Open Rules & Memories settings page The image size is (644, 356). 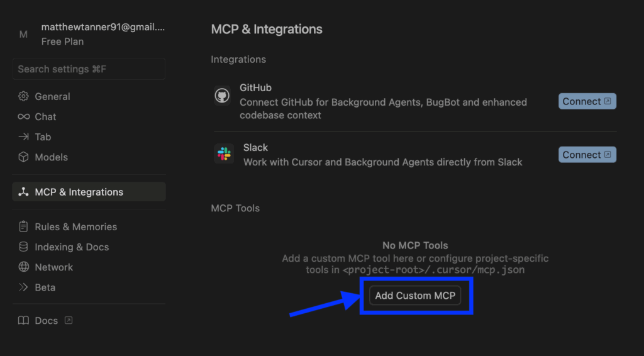[89, 226]
